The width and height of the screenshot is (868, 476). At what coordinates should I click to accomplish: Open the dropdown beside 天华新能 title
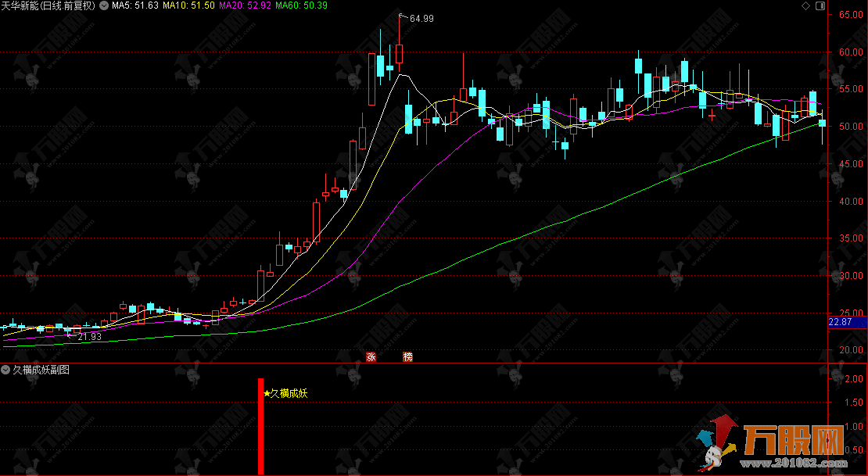click(105, 6)
